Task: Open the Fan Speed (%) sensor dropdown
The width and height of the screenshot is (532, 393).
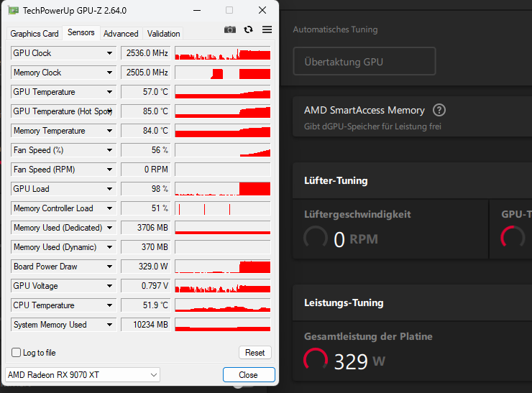Action: point(109,150)
